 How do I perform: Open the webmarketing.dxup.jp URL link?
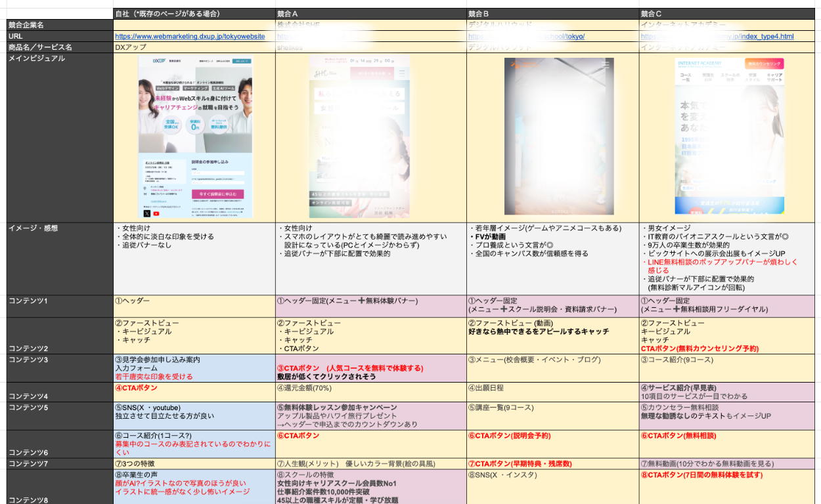tap(190, 37)
